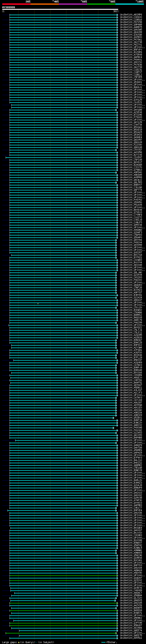Screen dimensions: 146x644
Task: Select the UniRef100_A9U397 label
Action: tap(131, 403)
